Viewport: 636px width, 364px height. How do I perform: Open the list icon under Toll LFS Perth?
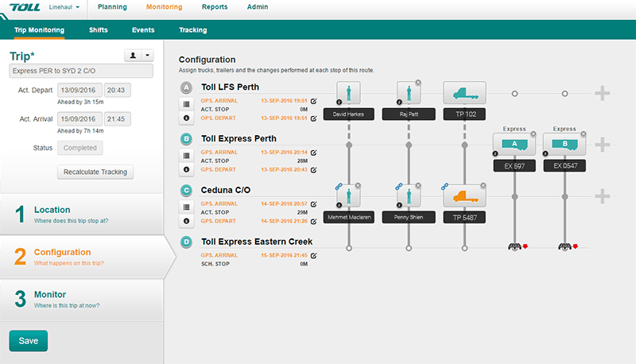point(186,104)
